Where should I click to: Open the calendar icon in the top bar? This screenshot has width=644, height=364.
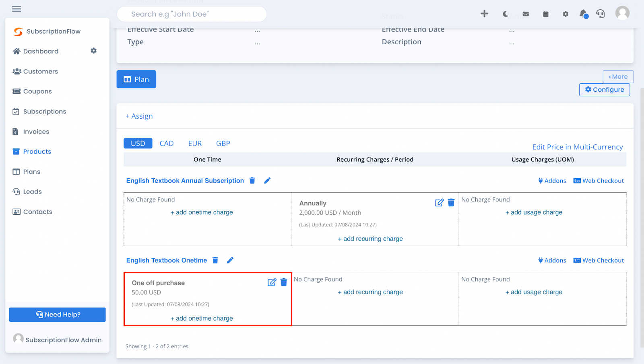coord(545,14)
